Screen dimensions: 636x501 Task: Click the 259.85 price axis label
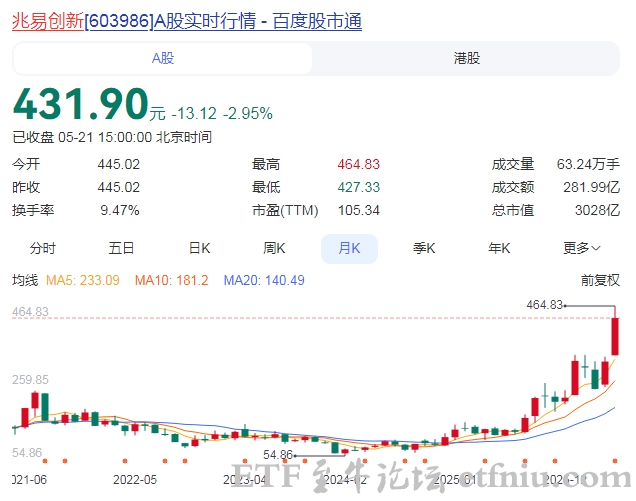click(30, 380)
